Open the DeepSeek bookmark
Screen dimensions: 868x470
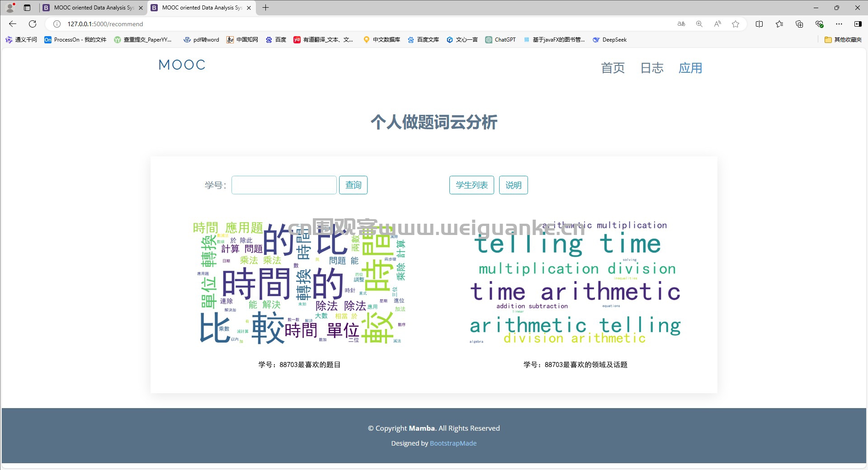coord(609,40)
